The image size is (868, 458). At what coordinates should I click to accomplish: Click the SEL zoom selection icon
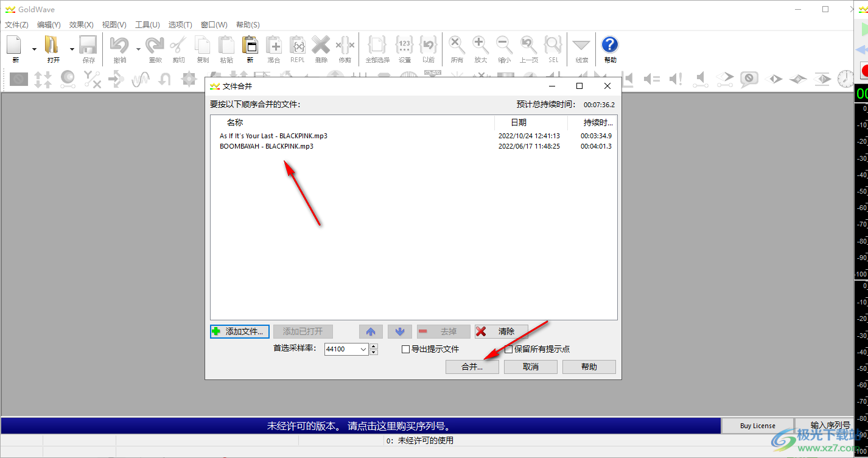coord(553,46)
